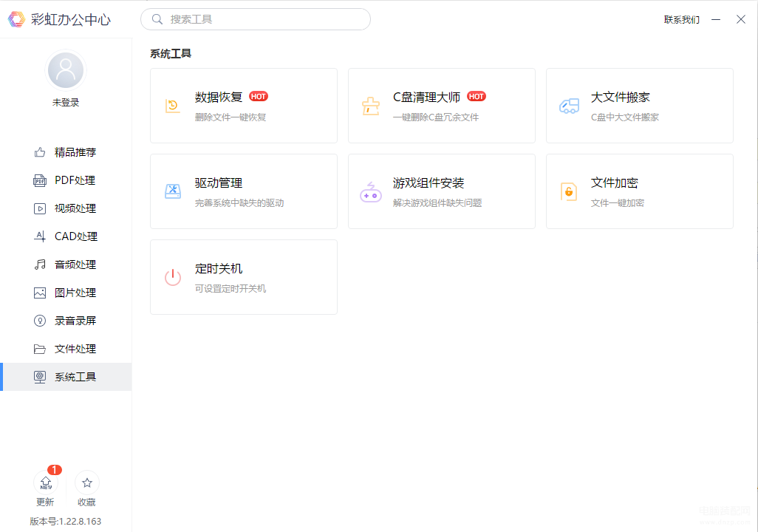This screenshot has width=758, height=532.
Task: Click HOT badge next to 数据恢复
Action: click(x=259, y=96)
